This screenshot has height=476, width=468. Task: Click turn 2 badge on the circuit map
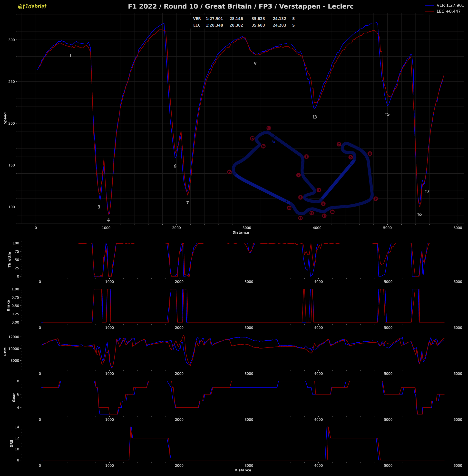(298, 175)
